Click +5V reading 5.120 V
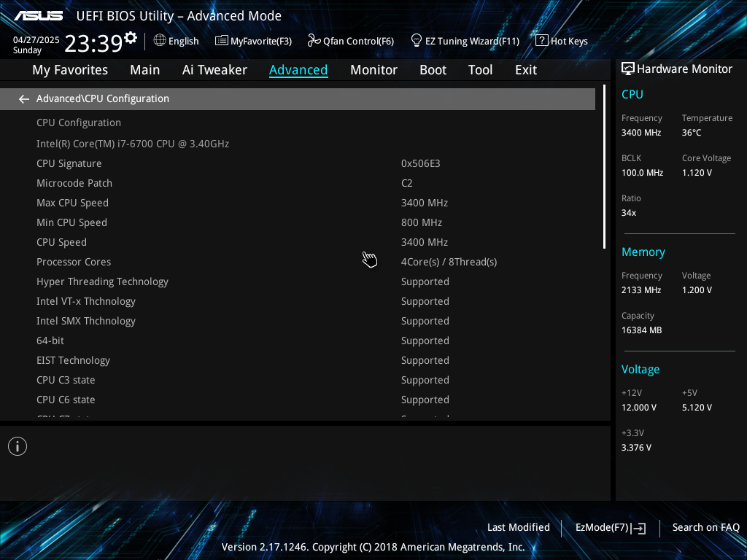Viewport: 747px width, 560px height. click(697, 408)
